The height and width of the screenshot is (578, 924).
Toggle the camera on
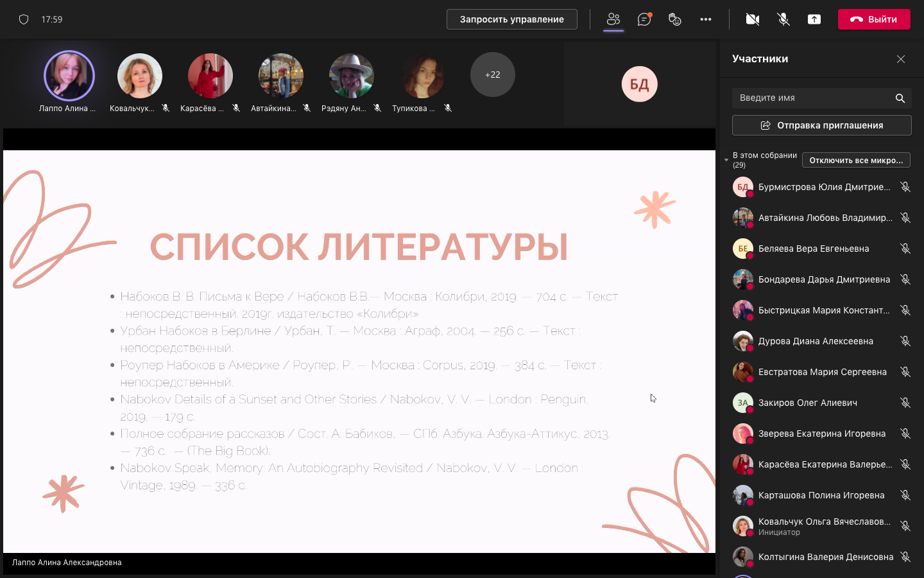pyautogui.click(x=753, y=19)
